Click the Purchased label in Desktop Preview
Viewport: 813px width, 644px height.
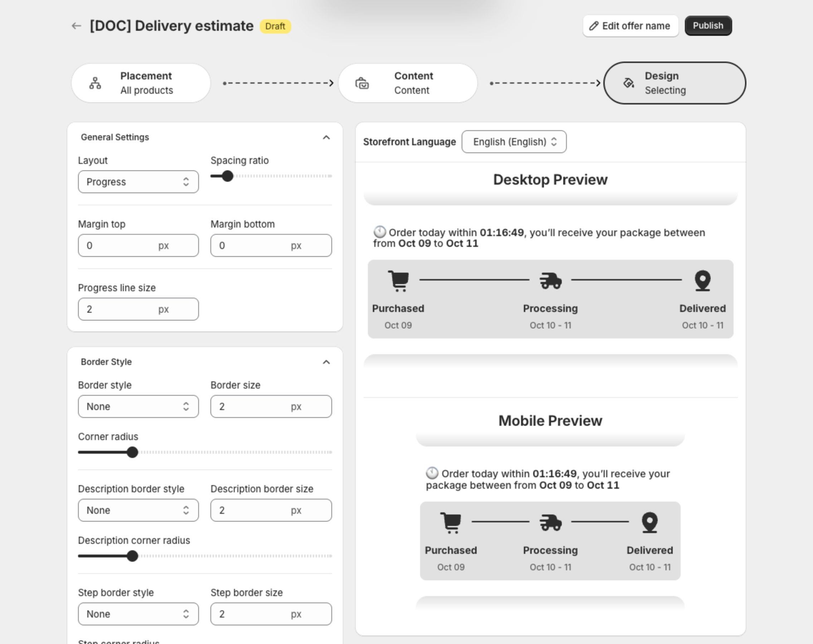[398, 308]
